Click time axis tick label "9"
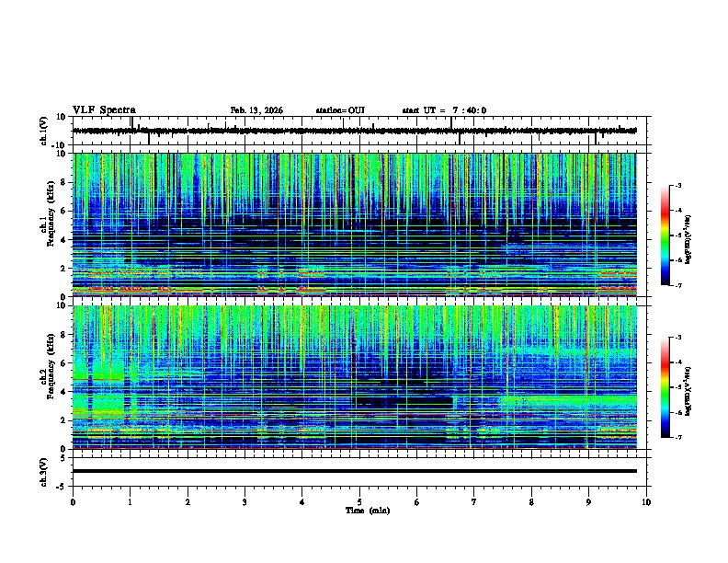Image resolution: width=728 pixels, height=563 pixels. [588, 502]
